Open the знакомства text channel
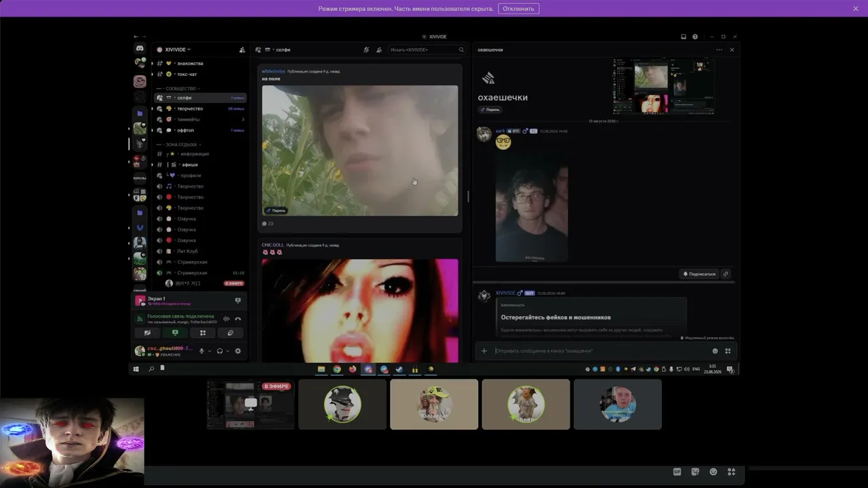The height and width of the screenshot is (488, 868). tap(201, 63)
